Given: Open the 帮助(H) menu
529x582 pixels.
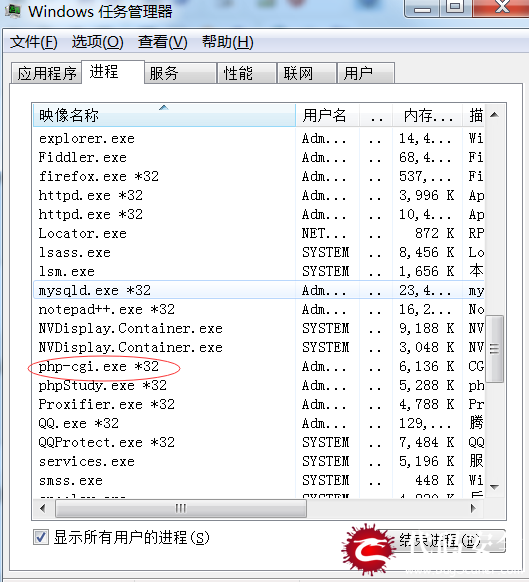Looking at the screenshot, I should click(228, 42).
